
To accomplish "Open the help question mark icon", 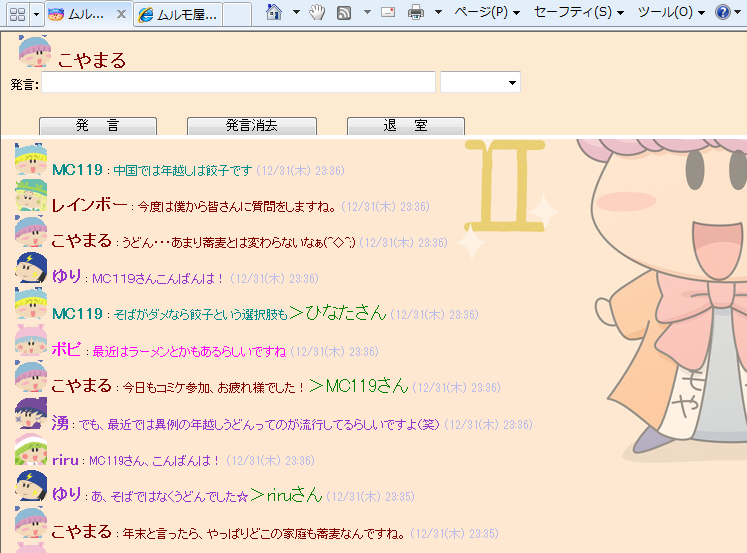I will [x=722, y=13].
